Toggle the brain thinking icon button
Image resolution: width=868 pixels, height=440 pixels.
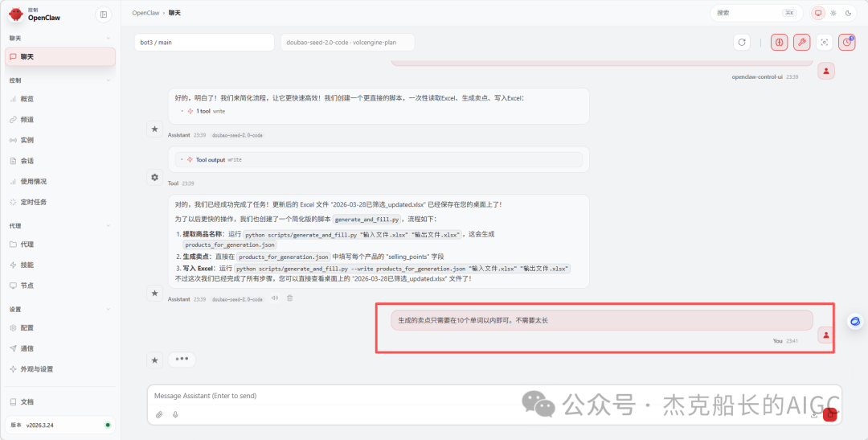[779, 42]
